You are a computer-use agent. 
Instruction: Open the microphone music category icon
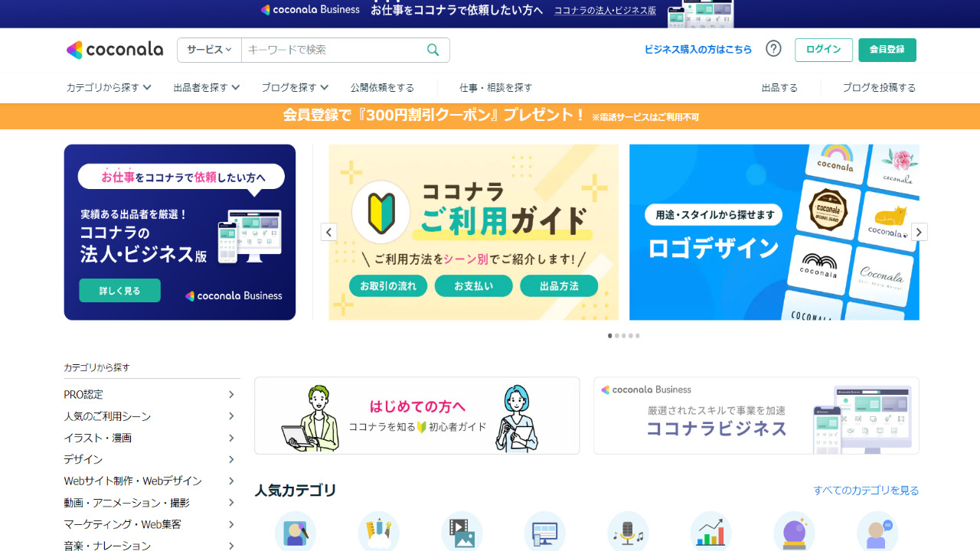[629, 531]
